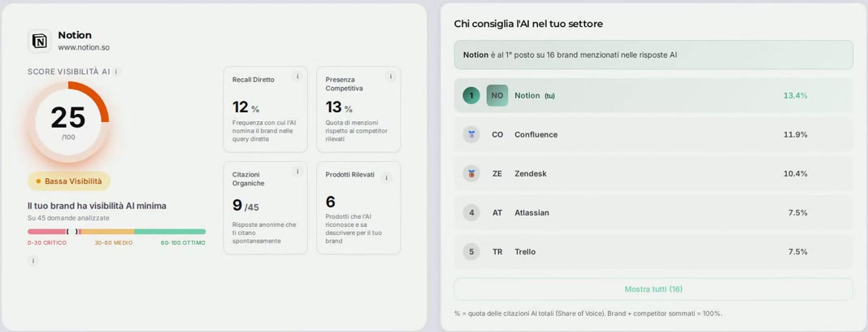Image resolution: width=868 pixels, height=332 pixels.
Task: Click the 0-30 CRITICO label
Action: 47,242
